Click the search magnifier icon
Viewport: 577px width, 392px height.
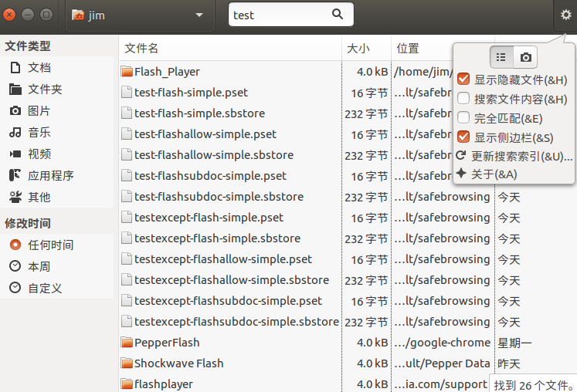(337, 15)
